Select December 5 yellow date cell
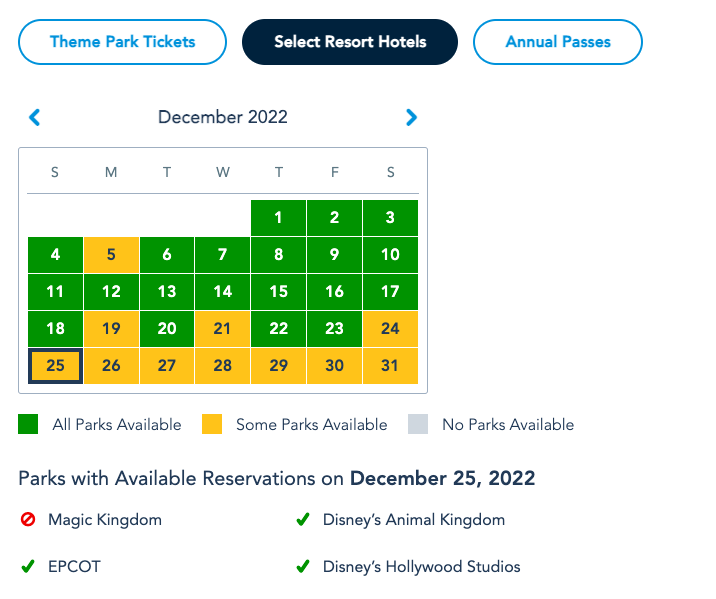The height and width of the screenshot is (599, 716). 111,255
